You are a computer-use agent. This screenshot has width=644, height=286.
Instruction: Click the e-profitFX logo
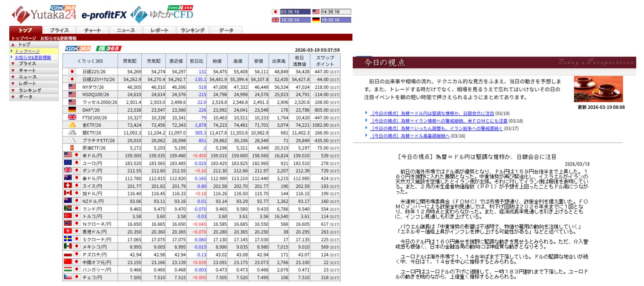(x=104, y=15)
